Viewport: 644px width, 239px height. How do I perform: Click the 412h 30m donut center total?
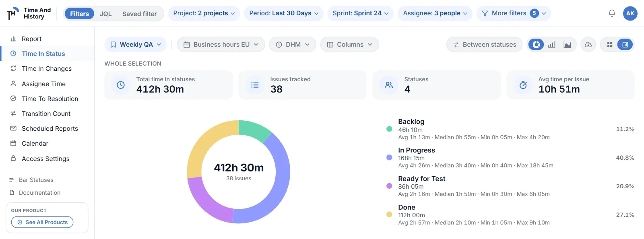pyautogui.click(x=239, y=167)
